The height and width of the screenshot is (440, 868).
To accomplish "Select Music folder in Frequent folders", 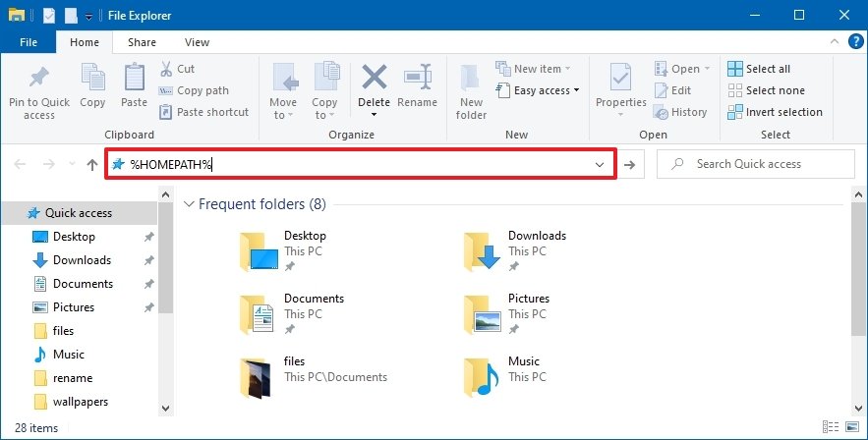I will [503, 377].
